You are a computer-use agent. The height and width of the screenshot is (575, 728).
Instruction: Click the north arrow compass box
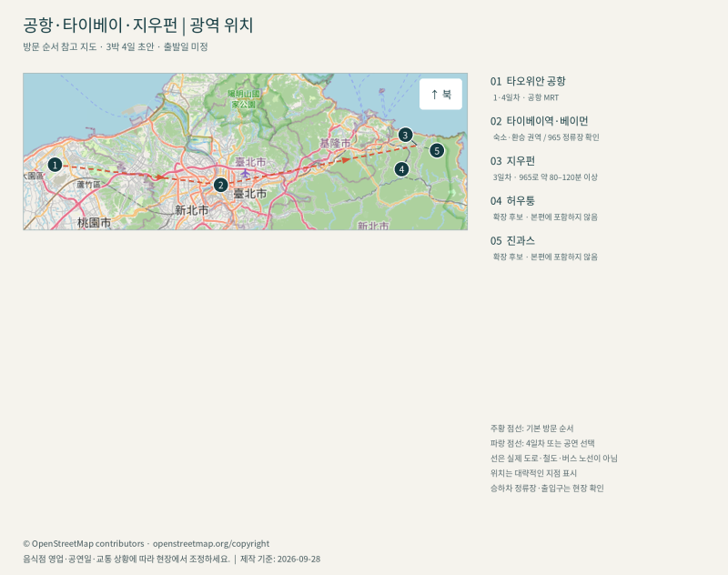pos(440,95)
